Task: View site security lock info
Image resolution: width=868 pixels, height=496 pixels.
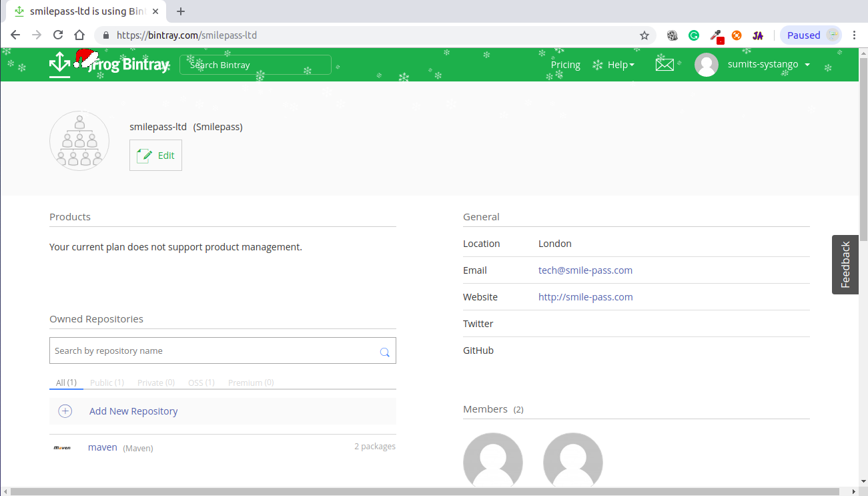Action: 105,35
